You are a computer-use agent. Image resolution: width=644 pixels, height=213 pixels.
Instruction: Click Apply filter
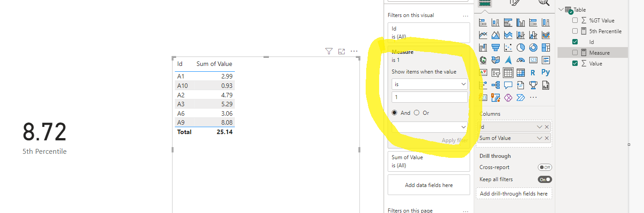(x=455, y=140)
